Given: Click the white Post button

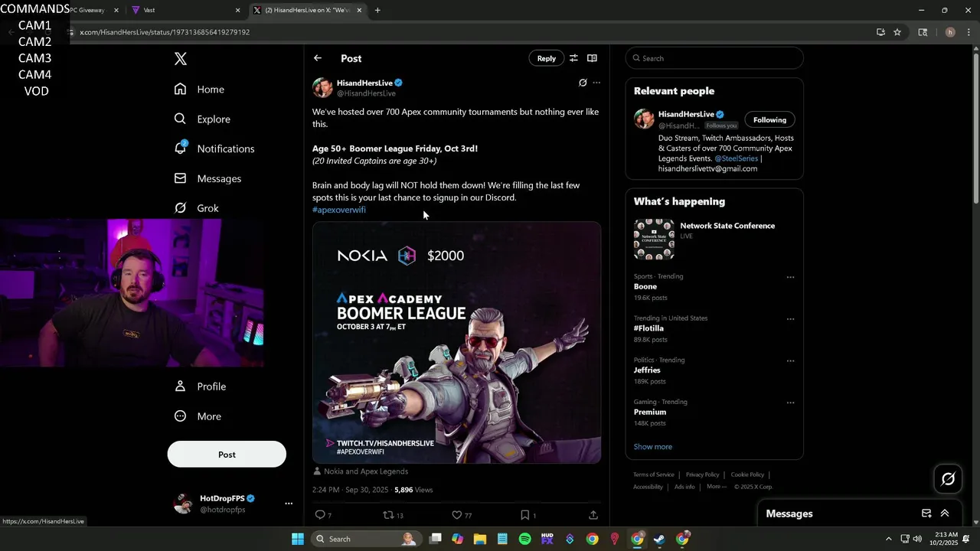Looking at the screenshot, I should click(x=227, y=455).
